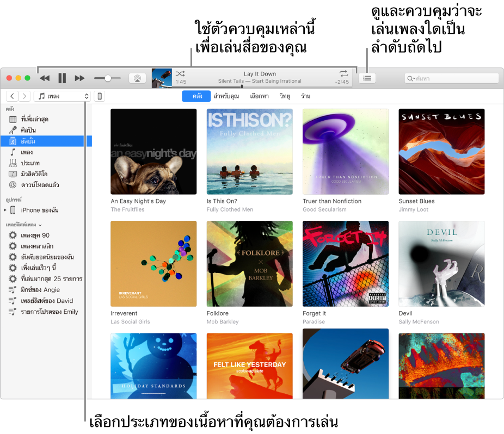The image size is (504, 434).
Task: Open Irreverent album cover
Action: 153,264
